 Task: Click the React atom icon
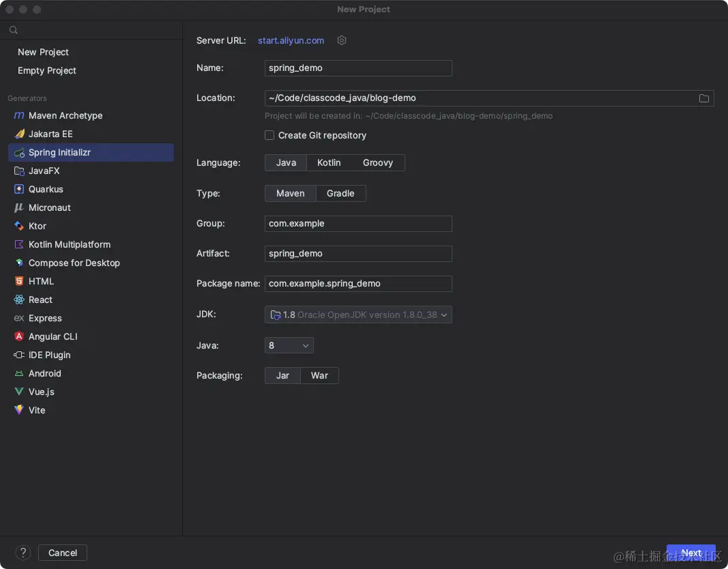(19, 300)
